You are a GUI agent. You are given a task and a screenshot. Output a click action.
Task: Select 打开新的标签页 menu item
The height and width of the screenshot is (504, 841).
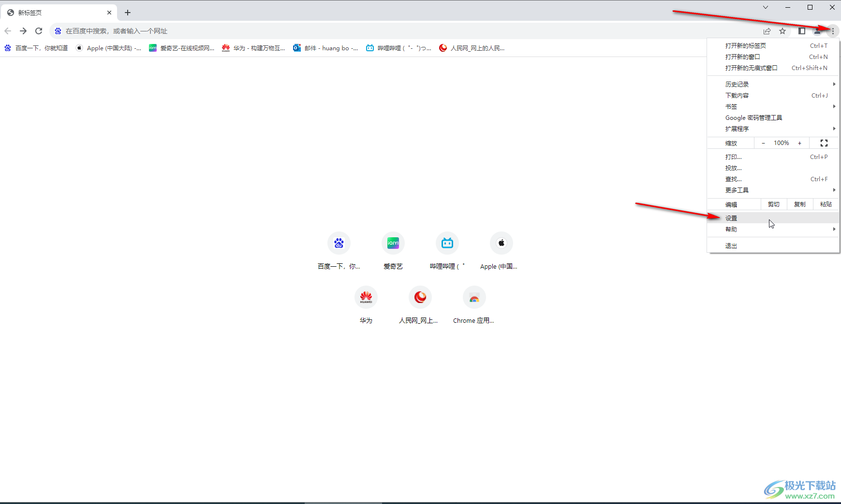pyautogui.click(x=773, y=45)
